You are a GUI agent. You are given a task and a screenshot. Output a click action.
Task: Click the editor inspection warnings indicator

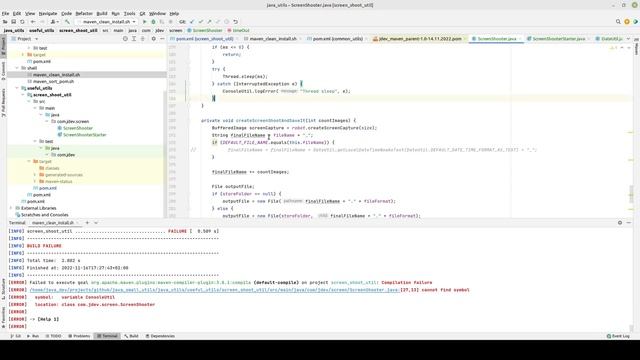click(613, 48)
